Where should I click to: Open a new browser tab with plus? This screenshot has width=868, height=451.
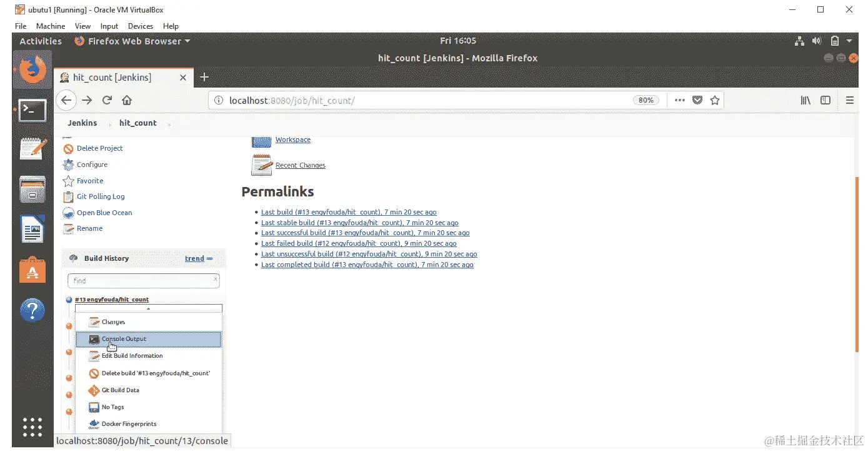click(204, 78)
